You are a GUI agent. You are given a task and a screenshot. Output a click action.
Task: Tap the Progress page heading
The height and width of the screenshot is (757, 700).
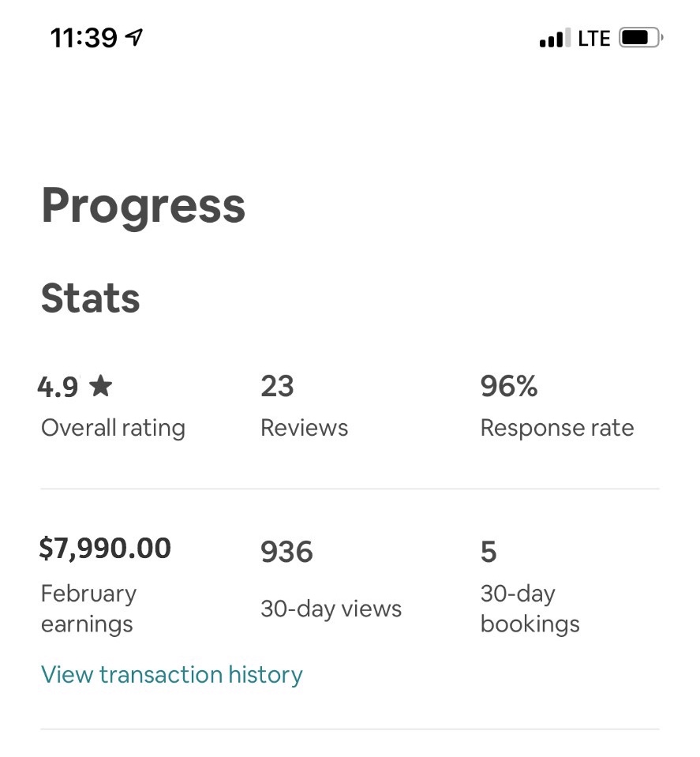coord(144,206)
